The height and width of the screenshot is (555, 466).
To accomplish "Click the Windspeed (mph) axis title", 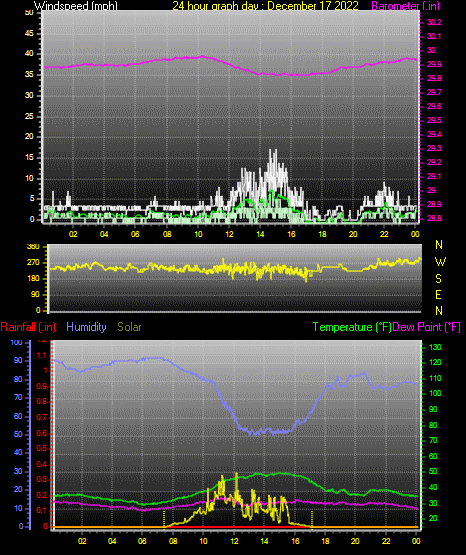I will [75, 6].
